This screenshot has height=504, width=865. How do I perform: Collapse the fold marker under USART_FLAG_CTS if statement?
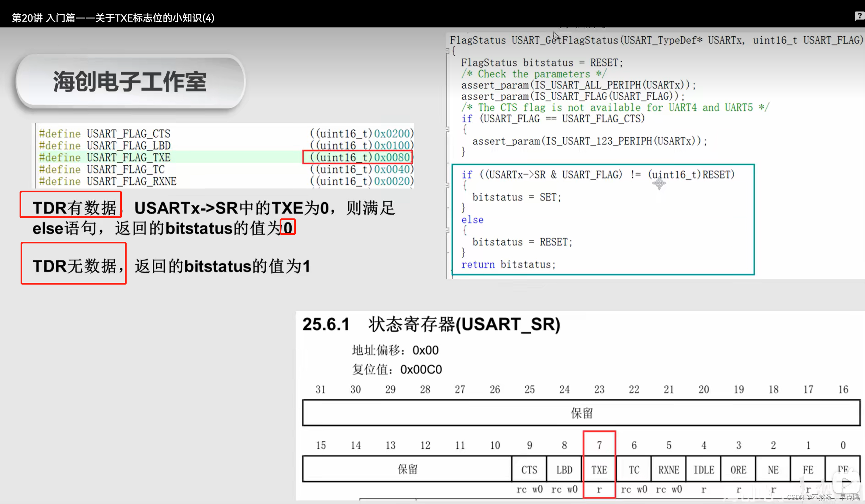pos(447,130)
